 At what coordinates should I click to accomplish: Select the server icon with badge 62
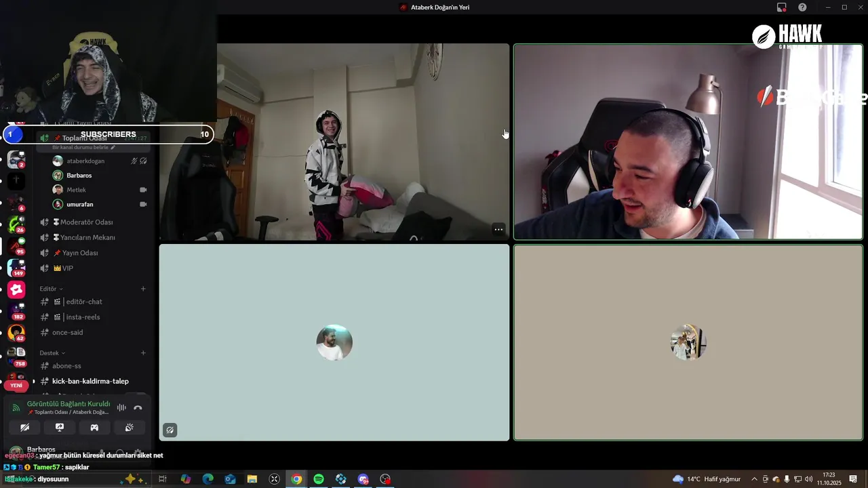tap(16, 333)
